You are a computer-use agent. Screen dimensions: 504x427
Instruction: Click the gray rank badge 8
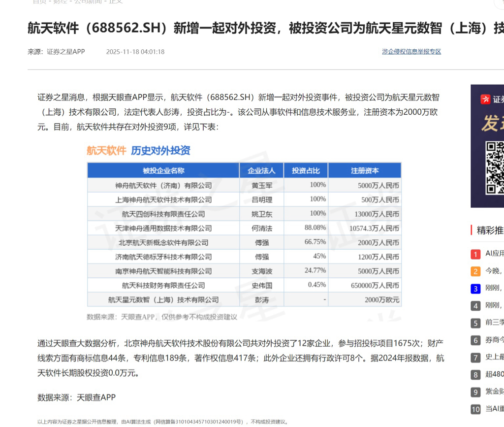475,375
